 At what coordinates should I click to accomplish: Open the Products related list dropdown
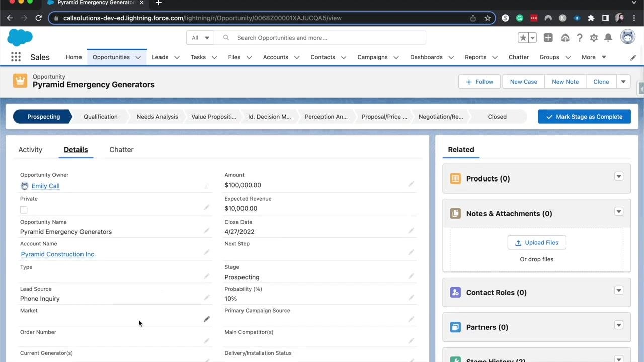pos(619,176)
